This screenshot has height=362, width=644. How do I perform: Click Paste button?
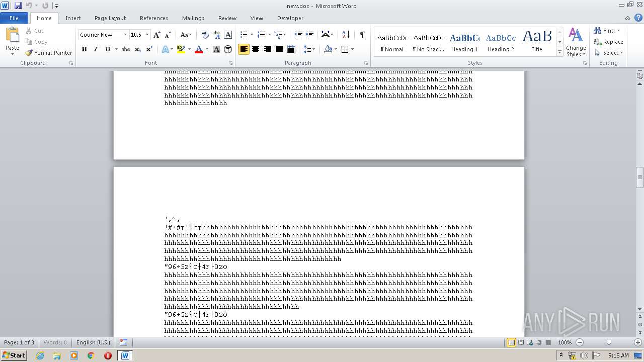click(x=12, y=41)
